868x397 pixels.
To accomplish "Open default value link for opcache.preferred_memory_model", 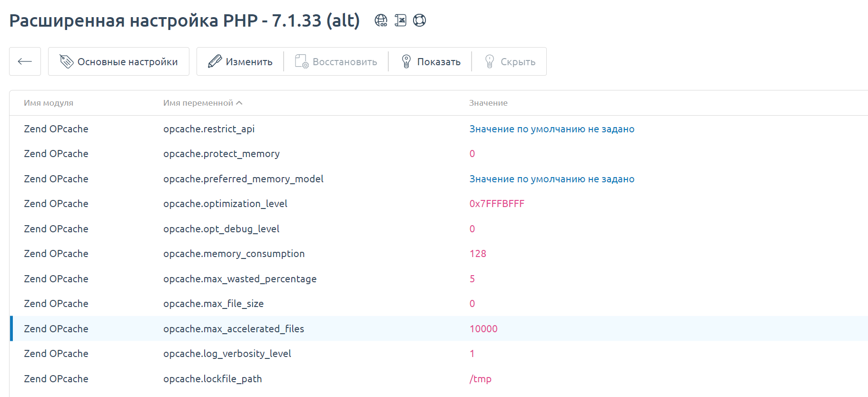I will [552, 179].
